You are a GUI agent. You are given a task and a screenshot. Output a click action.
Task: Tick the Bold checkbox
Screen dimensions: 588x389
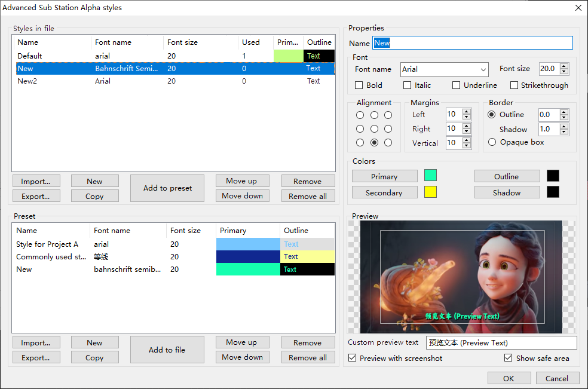coord(359,85)
